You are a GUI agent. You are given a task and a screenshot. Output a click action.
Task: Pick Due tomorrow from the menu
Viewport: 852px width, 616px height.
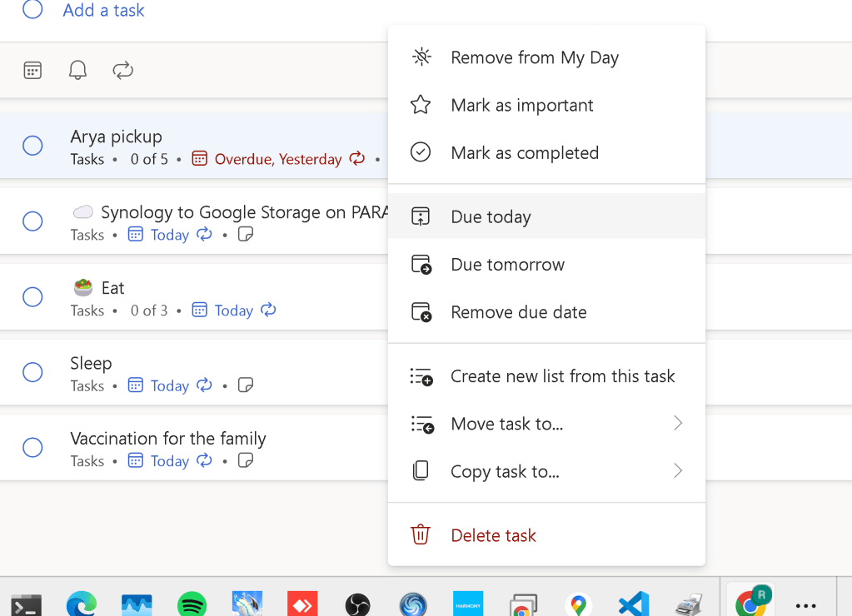click(546, 264)
